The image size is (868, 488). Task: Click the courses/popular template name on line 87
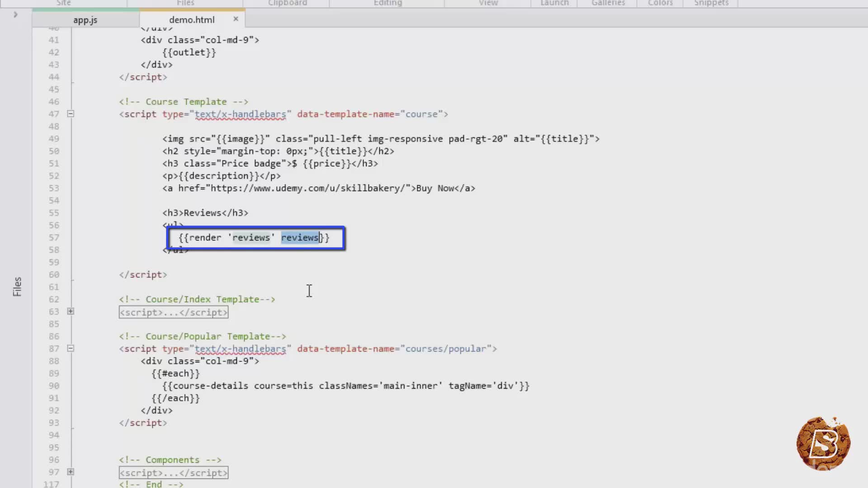(x=446, y=349)
